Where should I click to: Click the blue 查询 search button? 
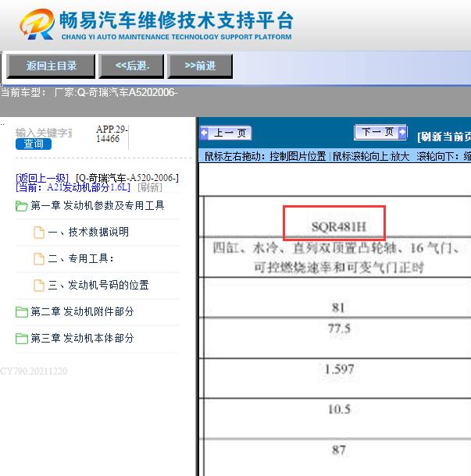click(34, 144)
